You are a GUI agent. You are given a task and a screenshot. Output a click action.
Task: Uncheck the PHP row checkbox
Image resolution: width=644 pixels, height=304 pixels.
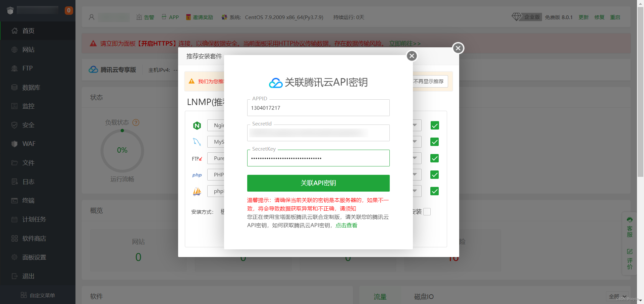(435, 175)
